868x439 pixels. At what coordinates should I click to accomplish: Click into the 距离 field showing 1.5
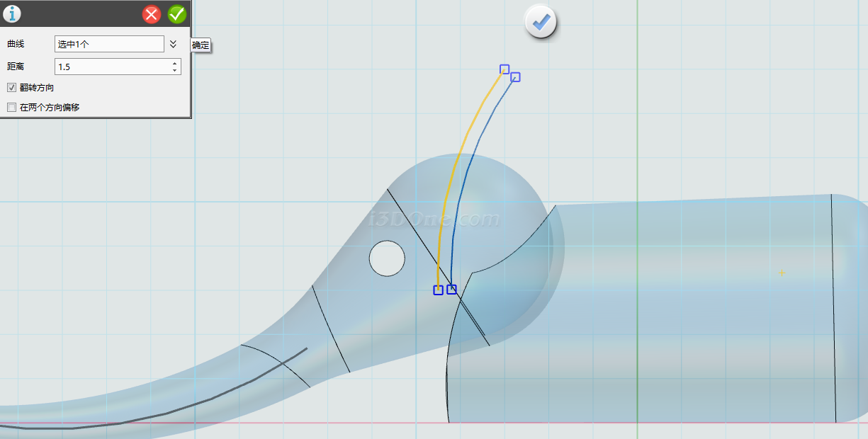112,67
